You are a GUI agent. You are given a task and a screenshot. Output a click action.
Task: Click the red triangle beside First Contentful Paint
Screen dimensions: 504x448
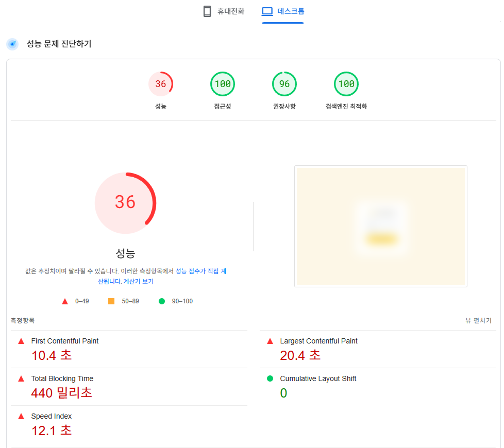click(21, 341)
